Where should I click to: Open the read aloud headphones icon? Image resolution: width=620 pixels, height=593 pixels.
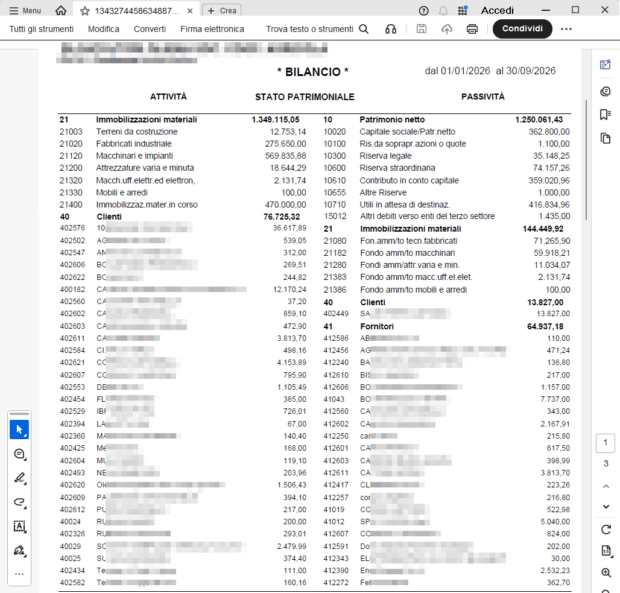click(391, 29)
